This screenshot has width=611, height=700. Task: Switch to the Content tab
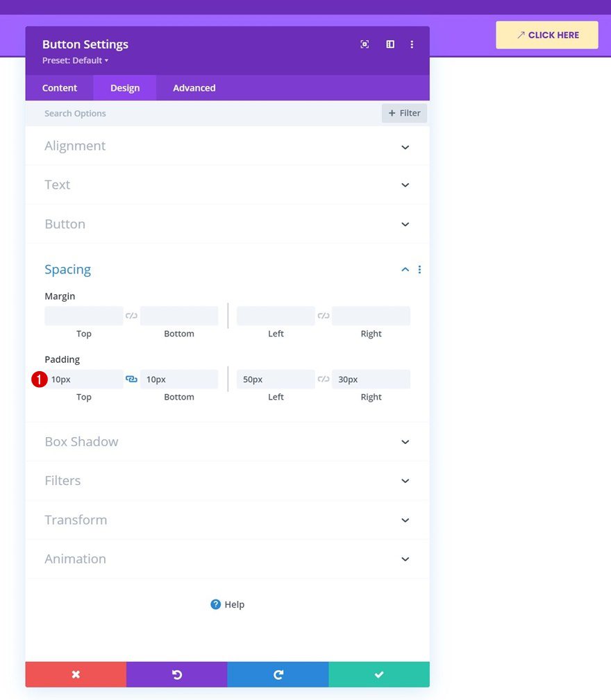[59, 87]
